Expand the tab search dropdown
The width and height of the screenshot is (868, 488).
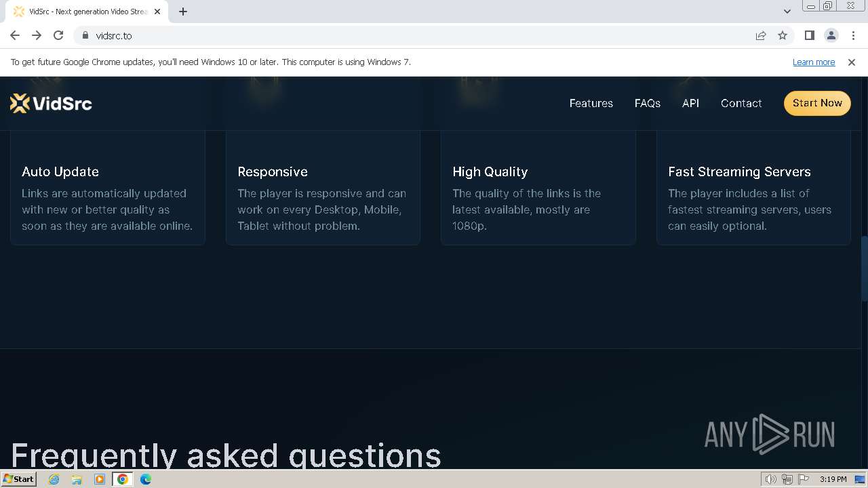(x=787, y=12)
